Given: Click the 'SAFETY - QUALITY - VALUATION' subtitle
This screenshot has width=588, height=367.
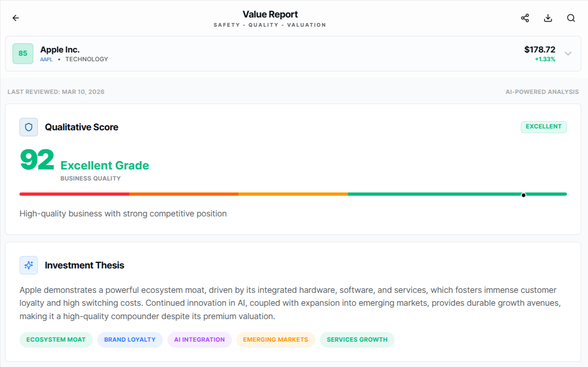Looking at the screenshot, I should pyautogui.click(x=270, y=25).
